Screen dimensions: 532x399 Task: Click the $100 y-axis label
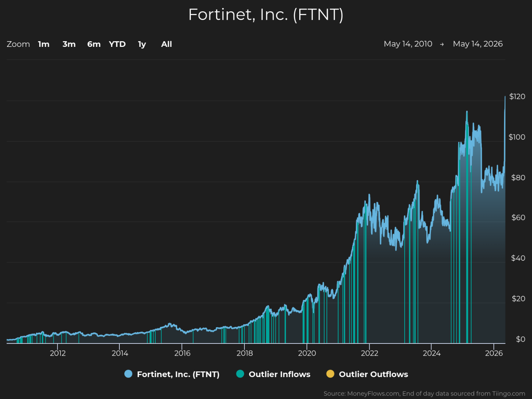pos(517,137)
